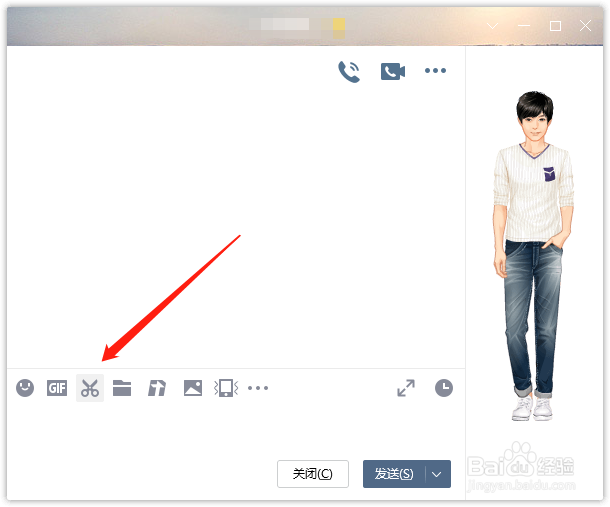Close the chat window

click(x=585, y=26)
